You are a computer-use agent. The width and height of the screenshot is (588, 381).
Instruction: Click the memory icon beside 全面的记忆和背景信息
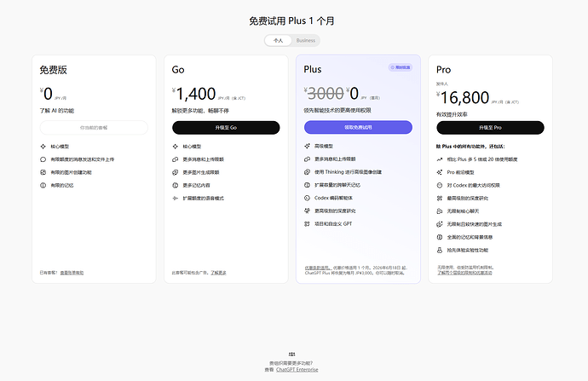(440, 237)
